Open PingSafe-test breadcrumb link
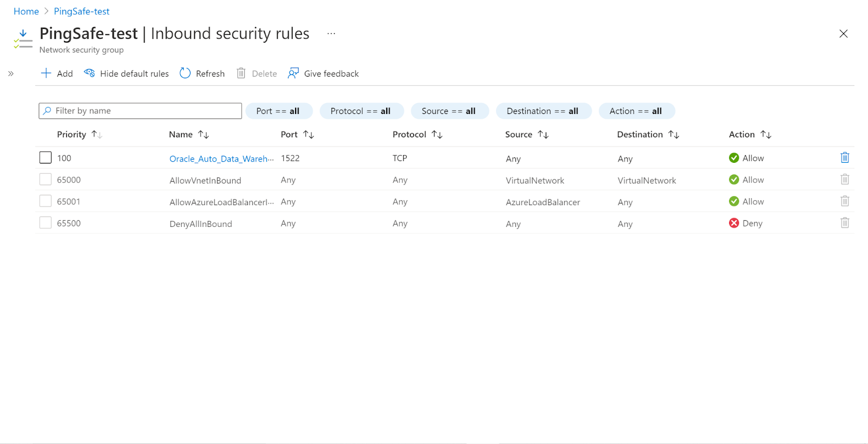Viewport: 868px width, 444px height. 81,11
